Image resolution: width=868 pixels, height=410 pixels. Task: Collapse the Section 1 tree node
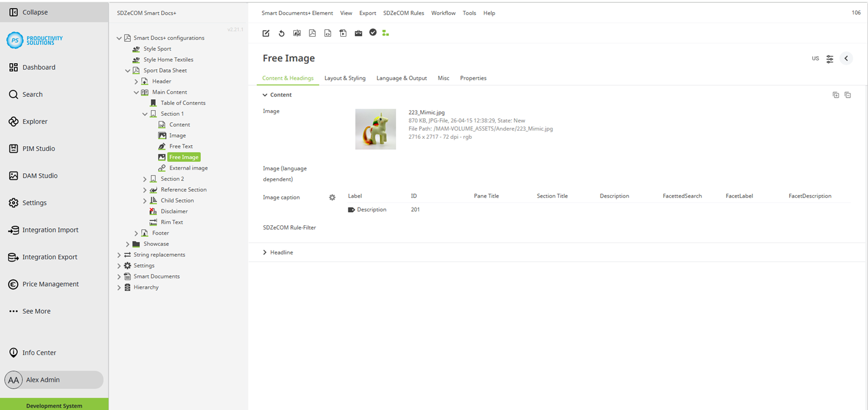tap(145, 114)
